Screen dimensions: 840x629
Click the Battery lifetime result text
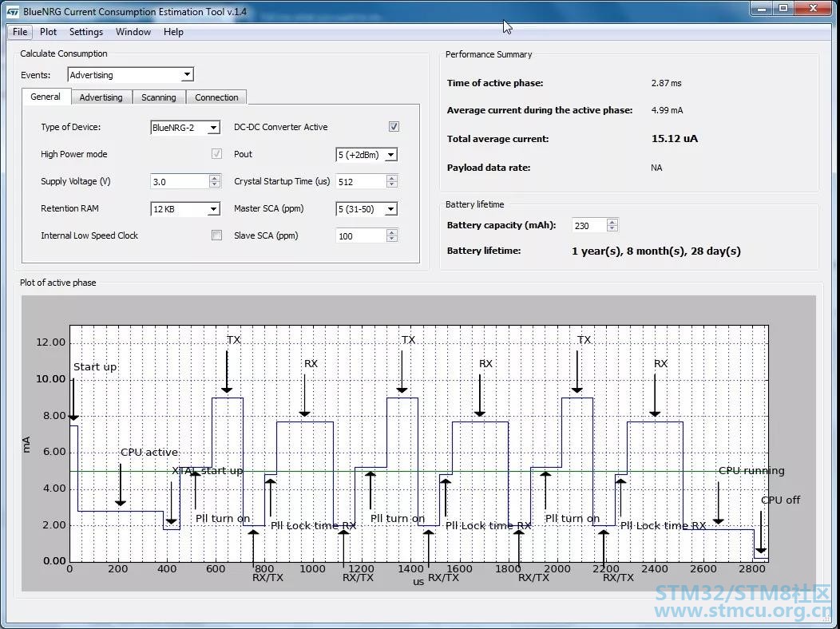click(x=656, y=251)
